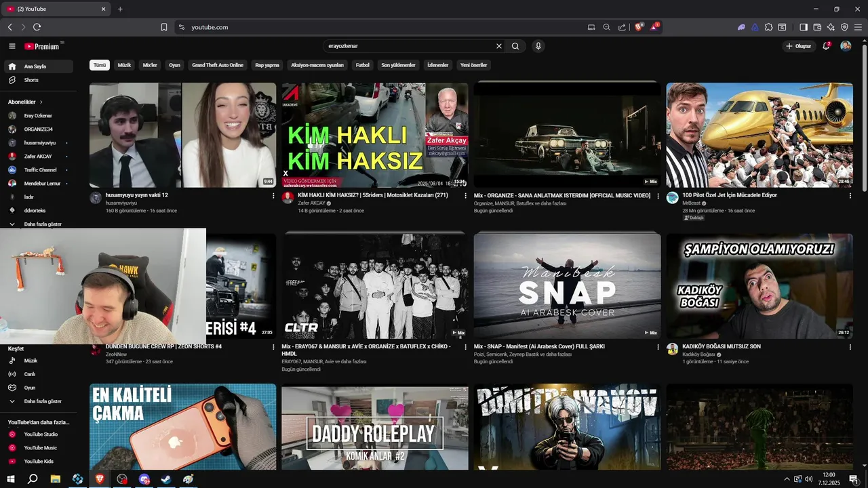Image resolution: width=868 pixels, height=488 pixels.
Task: Open Canlı in the Keşfet section
Action: coord(39,374)
